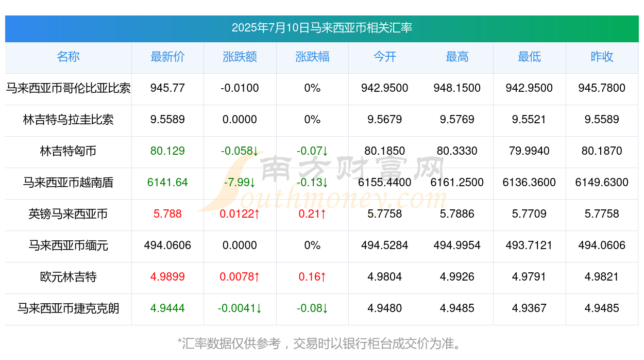This screenshot has height=360, width=644.
Task: Click the low value 5.7709
Action: [529, 214]
